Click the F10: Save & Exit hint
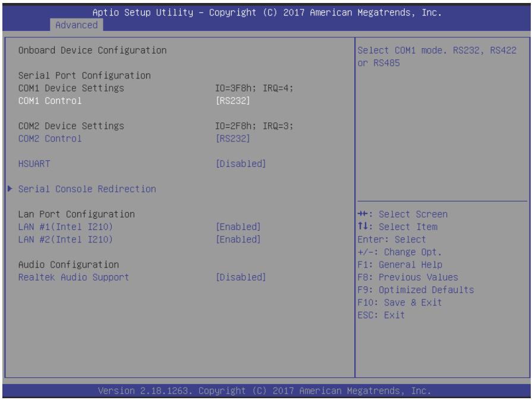Viewport: 532px width, 400px height. [x=399, y=303]
